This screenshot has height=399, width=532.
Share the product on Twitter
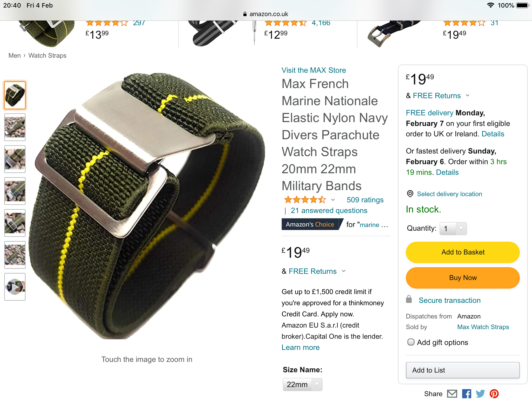(x=480, y=394)
